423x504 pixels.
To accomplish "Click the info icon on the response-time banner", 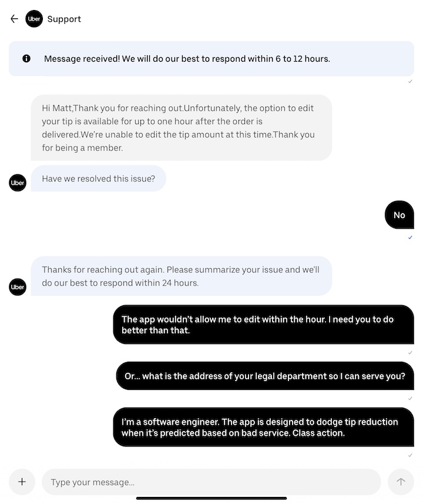I will point(25,59).
